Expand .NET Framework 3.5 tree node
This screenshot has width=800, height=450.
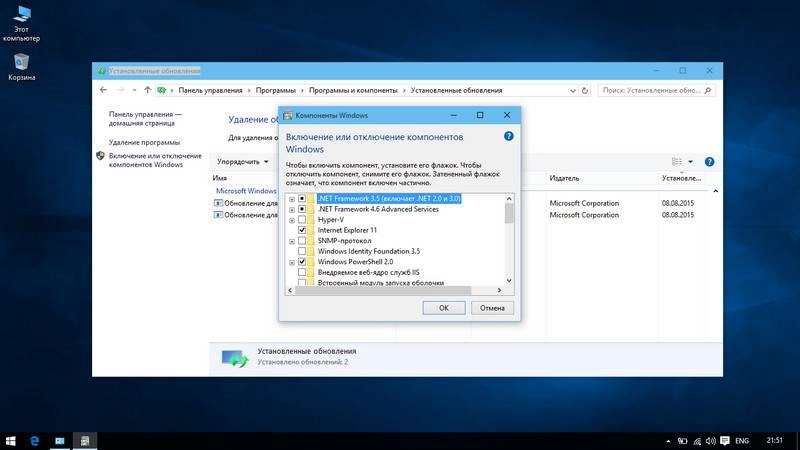coord(292,199)
